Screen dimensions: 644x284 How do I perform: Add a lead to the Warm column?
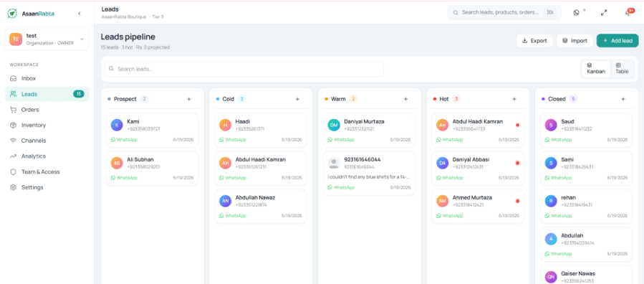pos(405,99)
